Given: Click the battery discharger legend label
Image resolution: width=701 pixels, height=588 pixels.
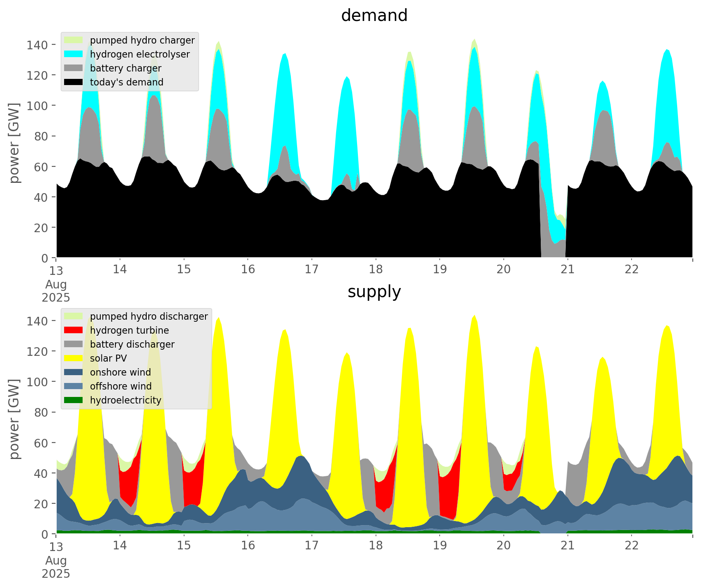Looking at the screenshot, I should click(x=132, y=344).
